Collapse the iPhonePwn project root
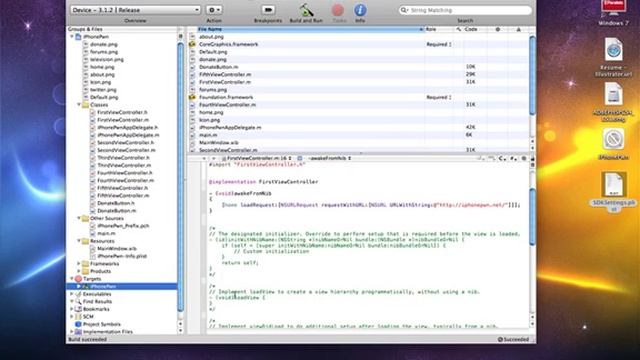 (72, 37)
